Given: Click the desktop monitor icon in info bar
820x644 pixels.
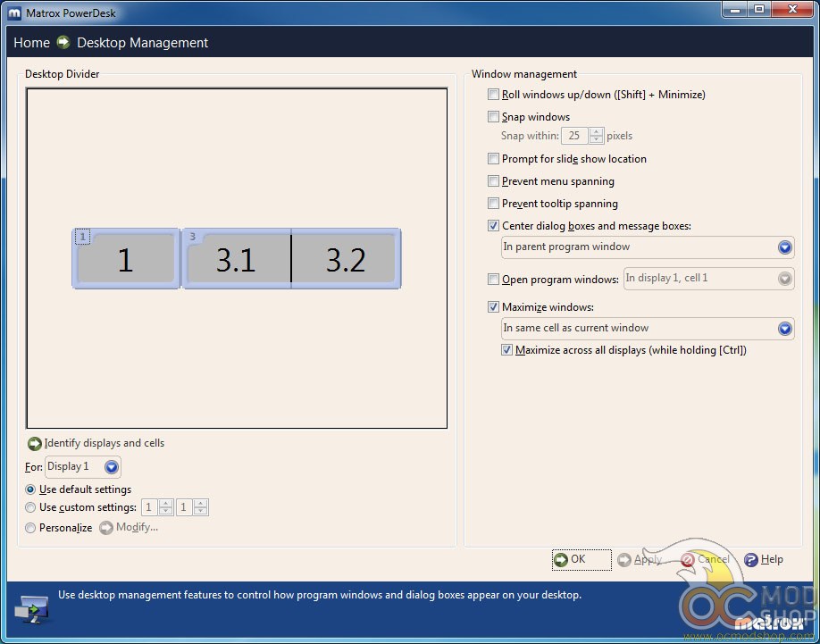Looking at the screenshot, I should coord(32,609).
